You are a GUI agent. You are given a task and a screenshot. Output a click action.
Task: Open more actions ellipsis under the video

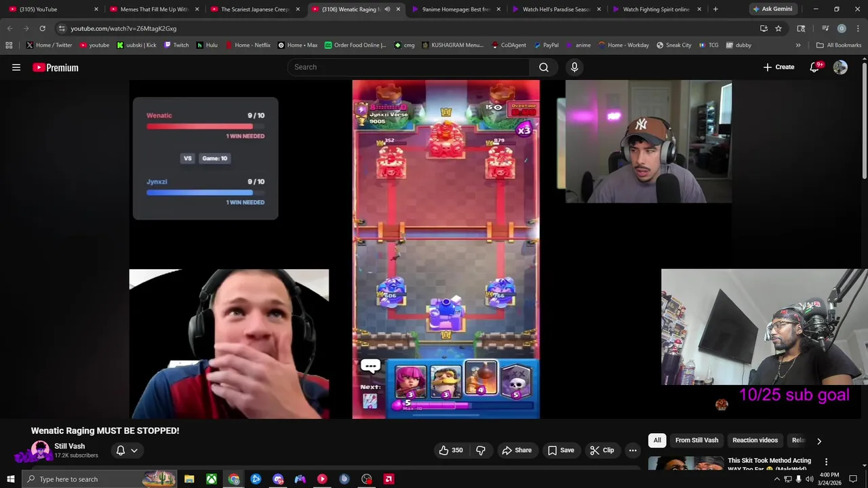pyautogui.click(x=633, y=450)
